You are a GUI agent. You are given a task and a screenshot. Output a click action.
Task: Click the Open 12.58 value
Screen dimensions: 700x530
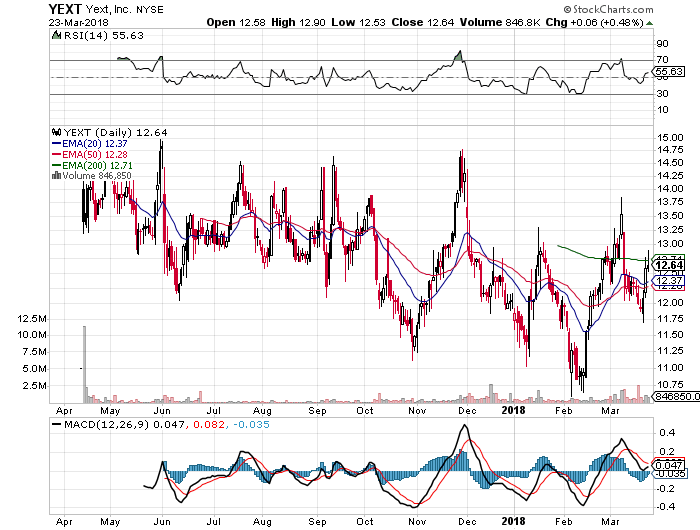pos(236,22)
